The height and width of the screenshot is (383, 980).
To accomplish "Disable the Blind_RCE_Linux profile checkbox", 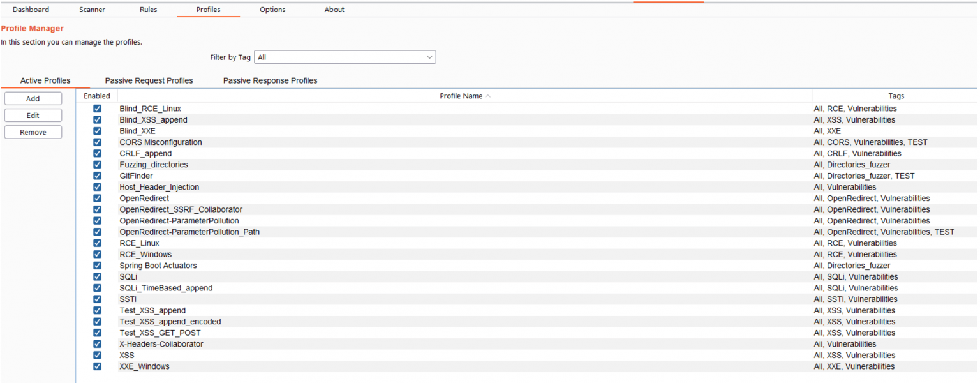I will click(x=97, y=109).
